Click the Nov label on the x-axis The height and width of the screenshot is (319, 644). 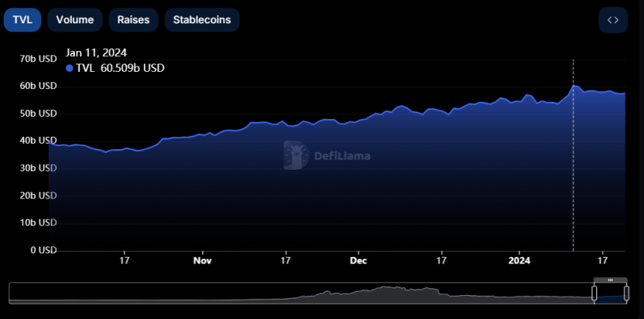tap(202, 261)
